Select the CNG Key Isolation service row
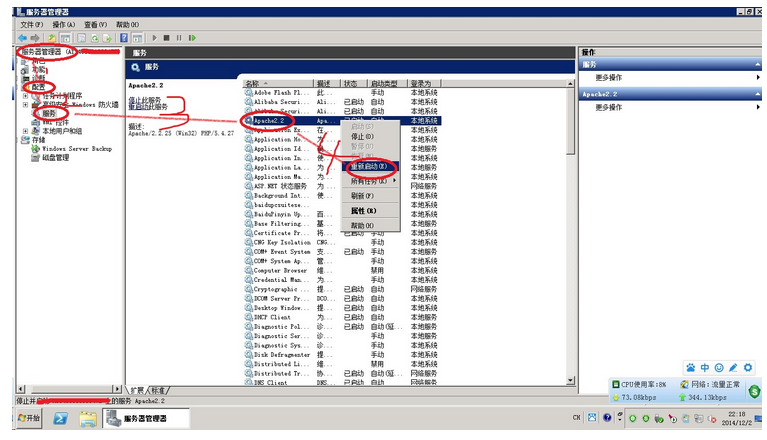Viewport: 767px width, 440px height. [x=341, y=242]
